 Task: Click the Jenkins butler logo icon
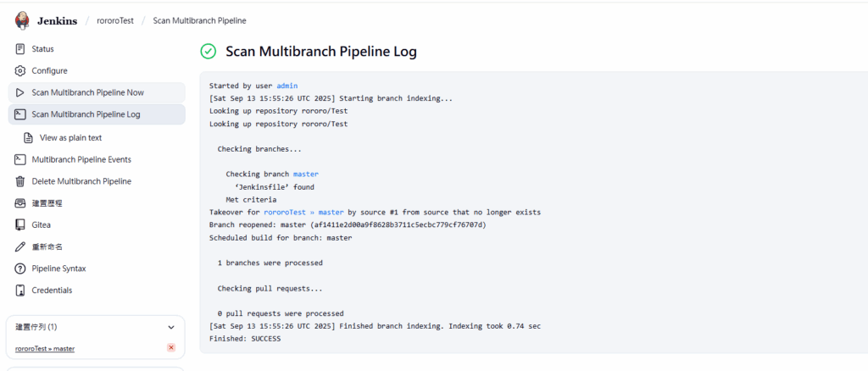tap(23, 20)
